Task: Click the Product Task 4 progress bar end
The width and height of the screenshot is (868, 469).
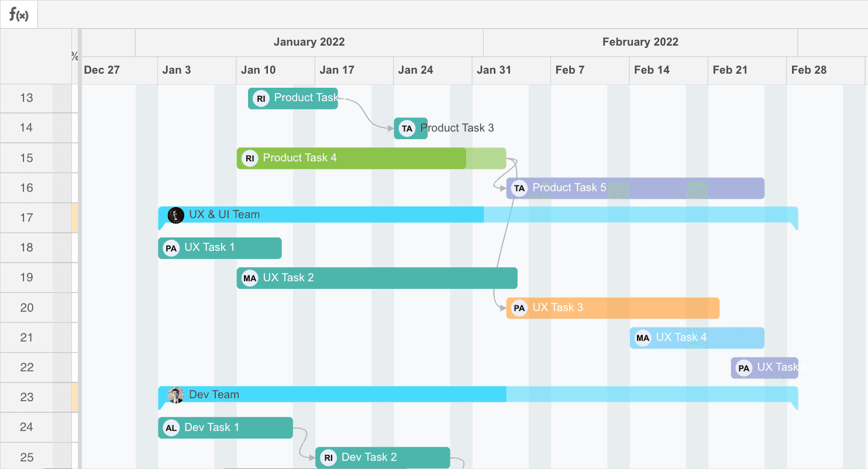Action: [466, 158]
